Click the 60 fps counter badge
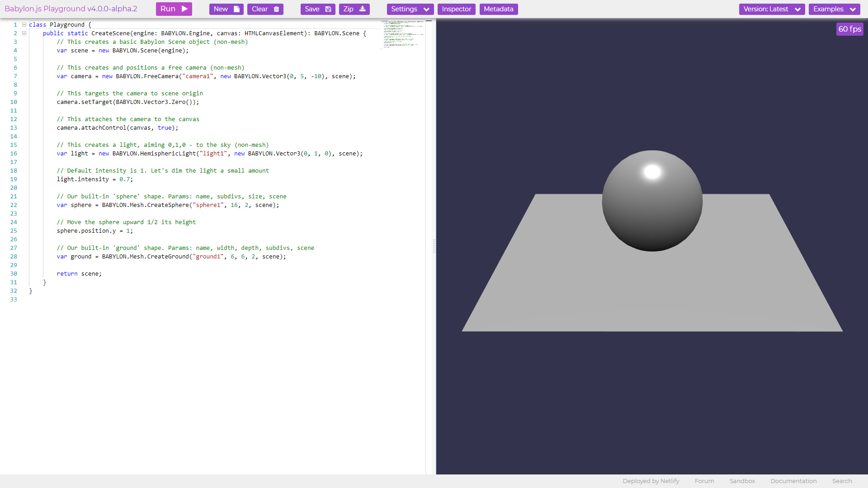 [x=849, y=29]
